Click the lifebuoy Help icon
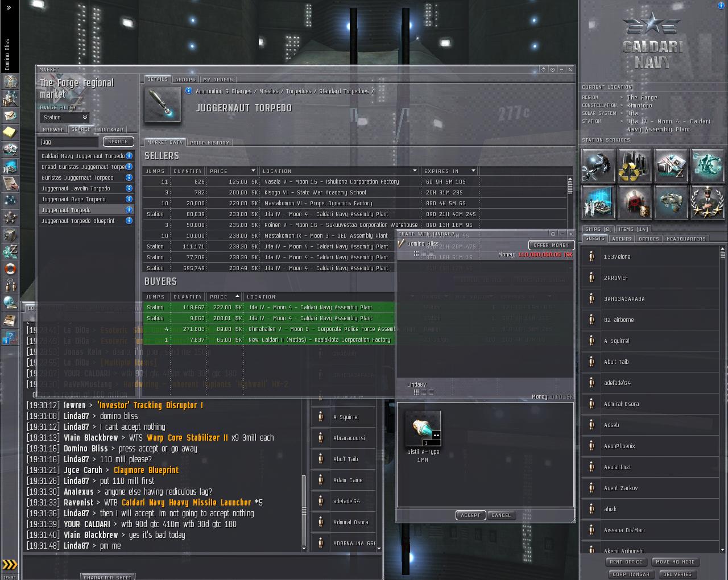The width and height of the screenshot is (728, 580). [x=10, y=269]
